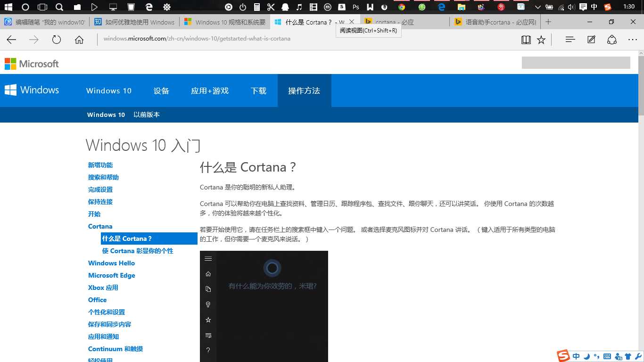This screenshot has height=362, width=644.
Task: Go back to the previous page
Action: [11, 40]
